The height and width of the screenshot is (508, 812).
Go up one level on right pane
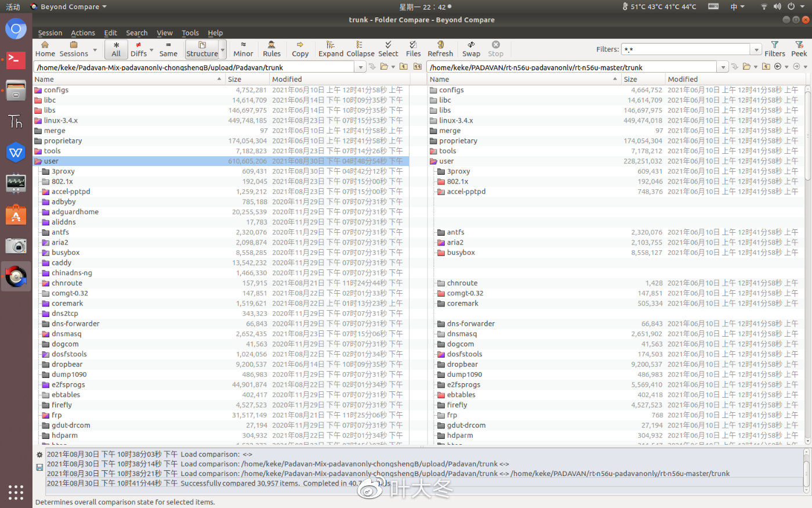point(766,67)
